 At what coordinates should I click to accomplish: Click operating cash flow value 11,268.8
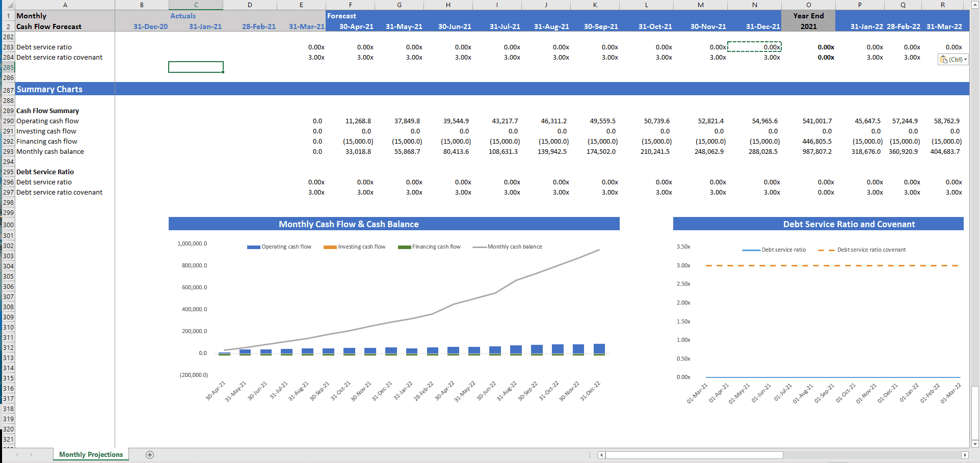pos(358,121)
